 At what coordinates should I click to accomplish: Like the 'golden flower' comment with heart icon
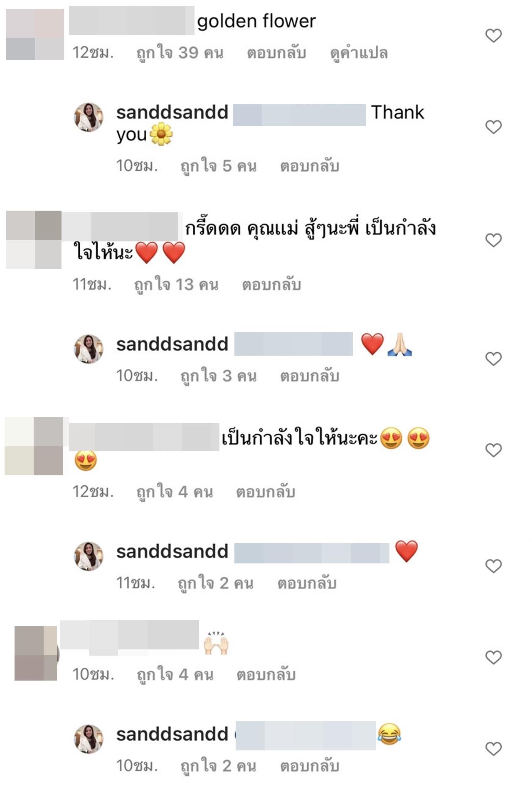tap(493, 36)
